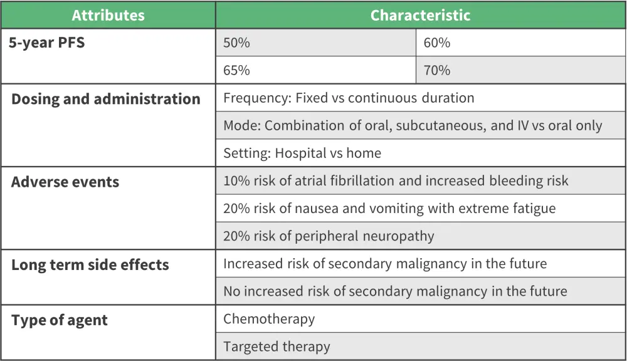This screenshot has width=627, height=364.
Task: Select Frequency: Fixed vs continuous duration
Action: click(x=349, y=98)
